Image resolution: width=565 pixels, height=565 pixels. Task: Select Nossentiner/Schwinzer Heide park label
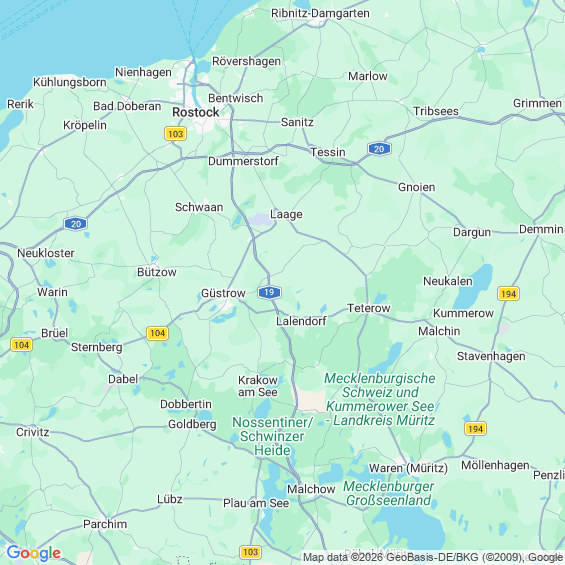(x=272, y=436)
